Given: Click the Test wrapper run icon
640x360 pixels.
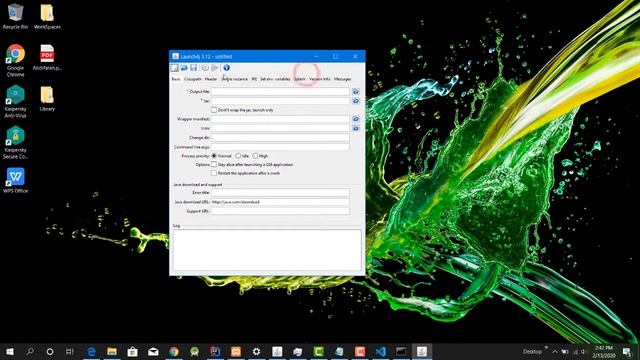Looking at the screenshot, I should [215, 68].
